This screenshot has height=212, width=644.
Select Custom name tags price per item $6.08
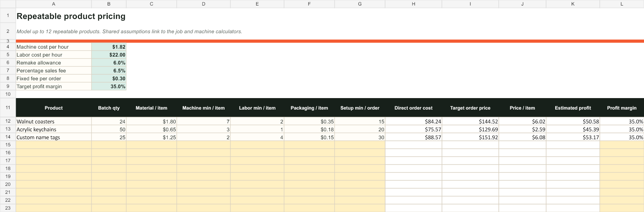522,137
